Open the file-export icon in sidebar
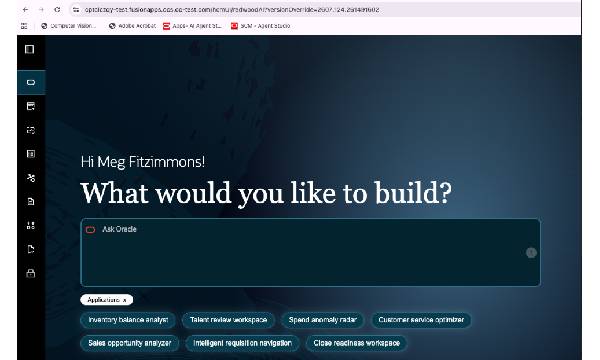600x360 pixels. click(x=31, y=249)
